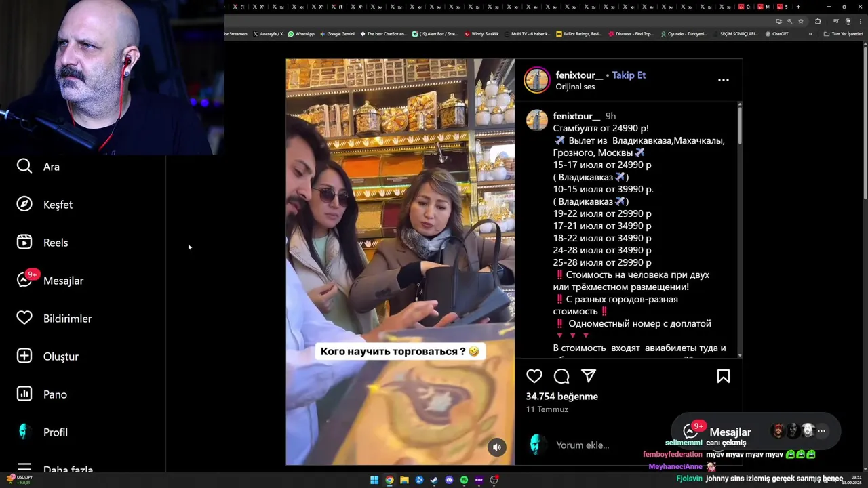868x488 pixels.
Task: Open fenixtour__ avatar beside the caption
Action: tap(537, 120)
